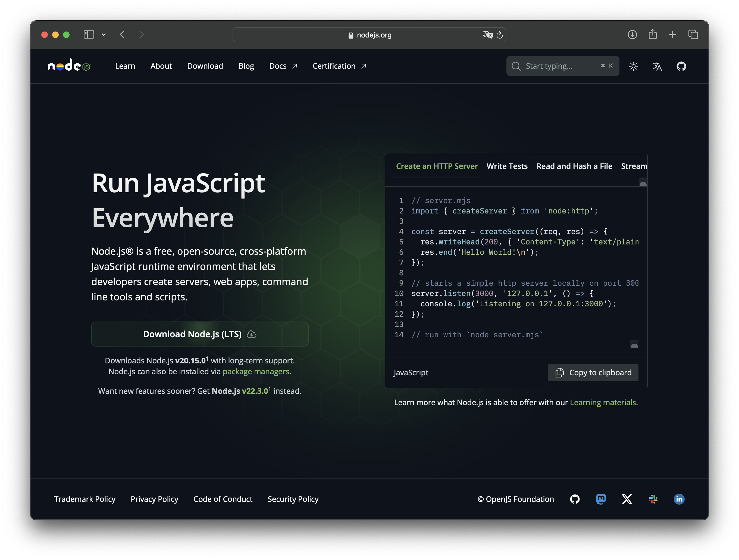The height and width of the screenshot is (560, 739).
Task: Select the Read and Hash a File tab
Action: 574,166
